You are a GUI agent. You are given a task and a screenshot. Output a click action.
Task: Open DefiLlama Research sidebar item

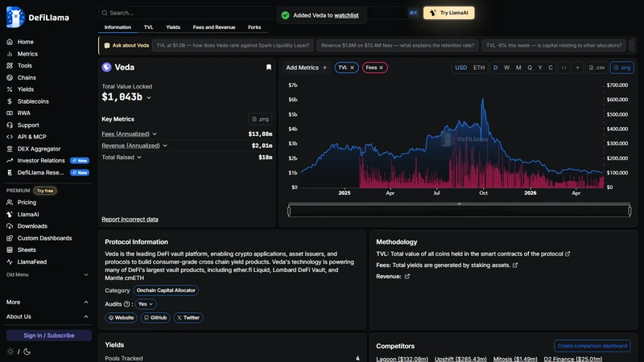coord(40,173)
